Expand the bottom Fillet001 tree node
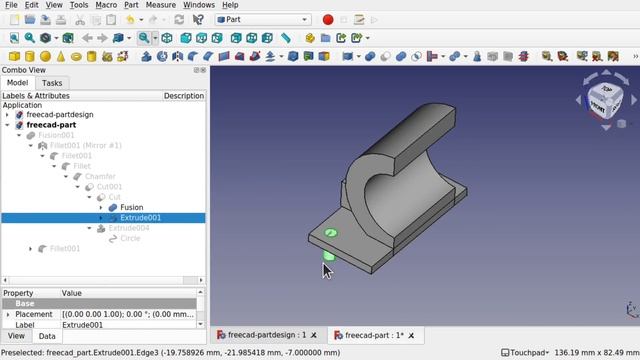The width and height of the screenshot is (640, 360). [x=31, y=249]
